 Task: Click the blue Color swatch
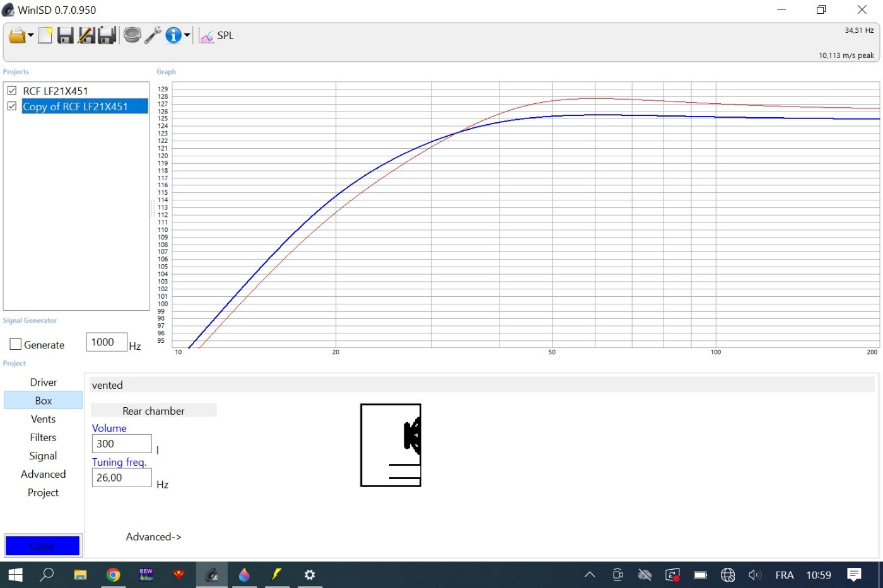42,546
